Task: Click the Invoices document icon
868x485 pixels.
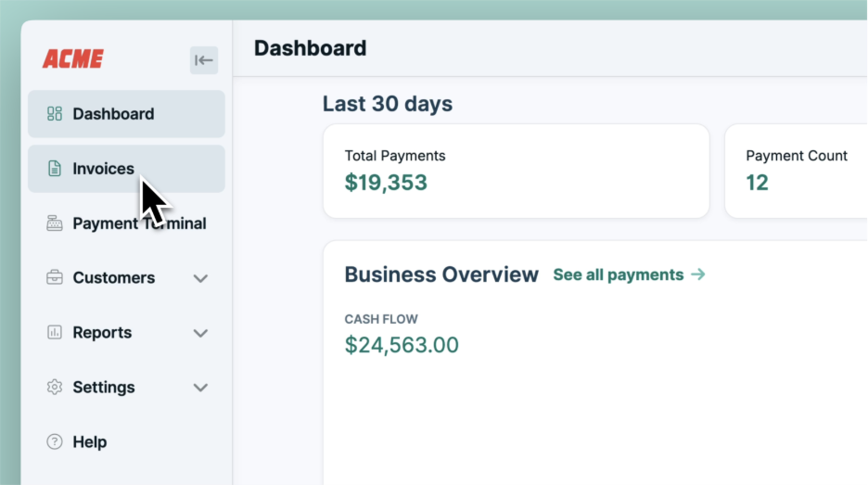Action: (x=54, y=168)
